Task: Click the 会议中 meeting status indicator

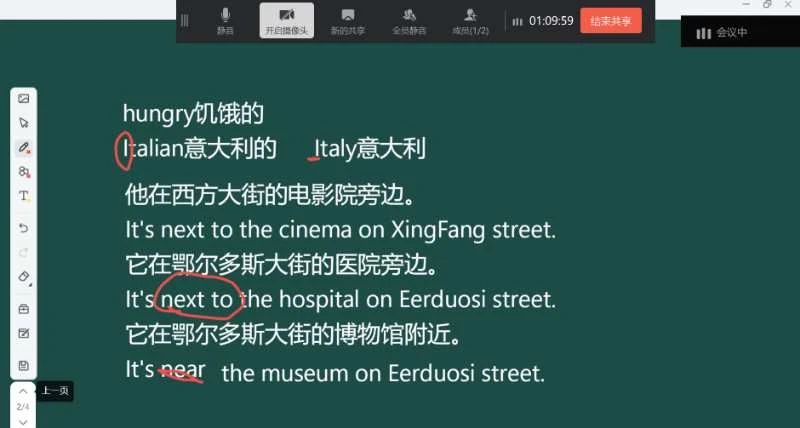Action: pyautogui.click(x=722, y=32)
